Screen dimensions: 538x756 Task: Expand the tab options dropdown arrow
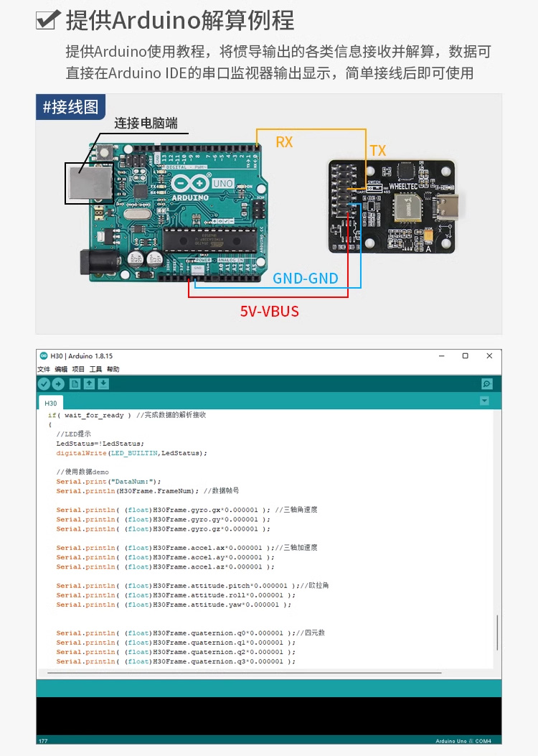click(484, 401)
